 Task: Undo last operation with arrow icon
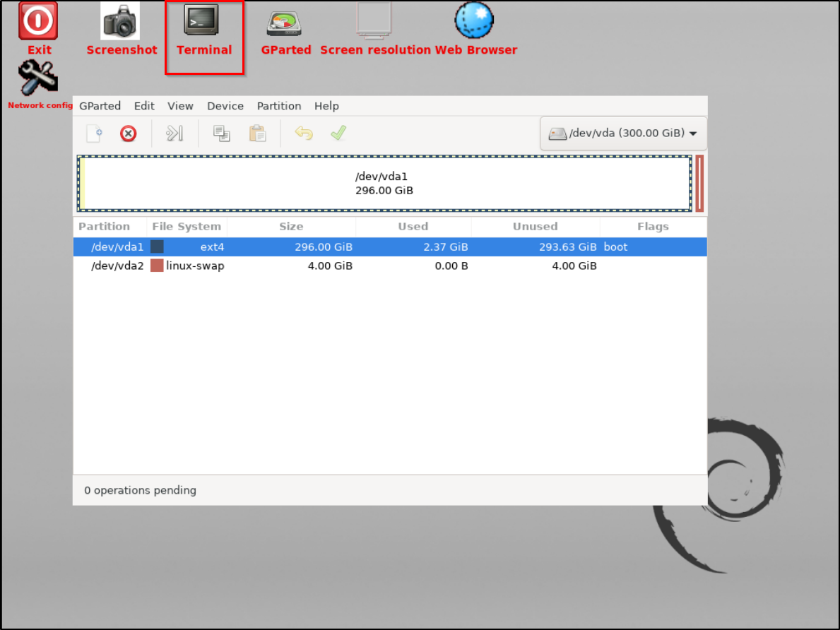pyautogui.click(x=304, y=133)
